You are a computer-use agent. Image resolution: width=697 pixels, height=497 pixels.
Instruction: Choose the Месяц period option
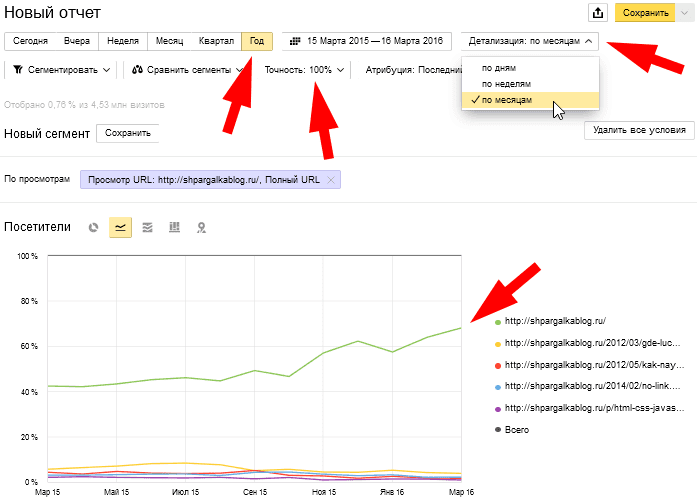[x=169, y=42]
